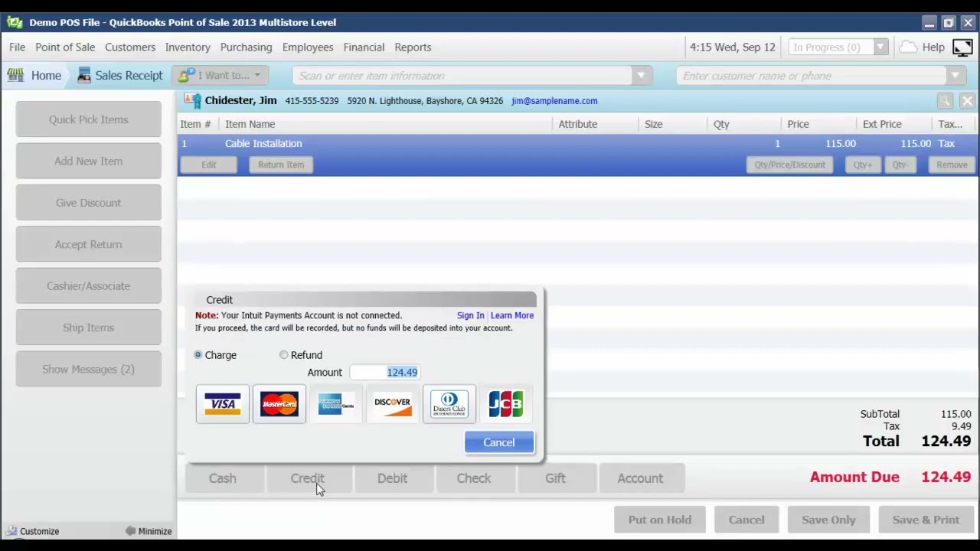Click the Accept Return button
The height and width of the screenshot is (551, 980).
(x=89, y=244)
